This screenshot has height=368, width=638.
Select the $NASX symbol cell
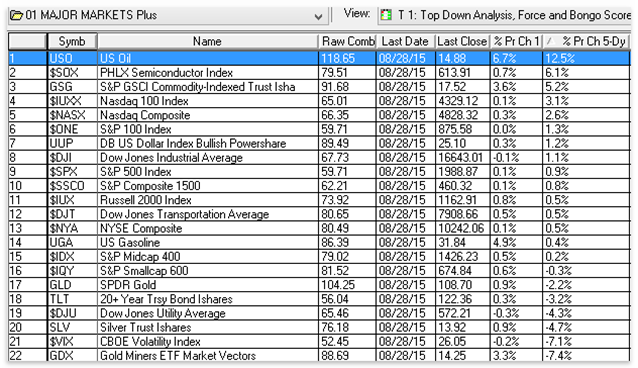(x=72, y=115)
